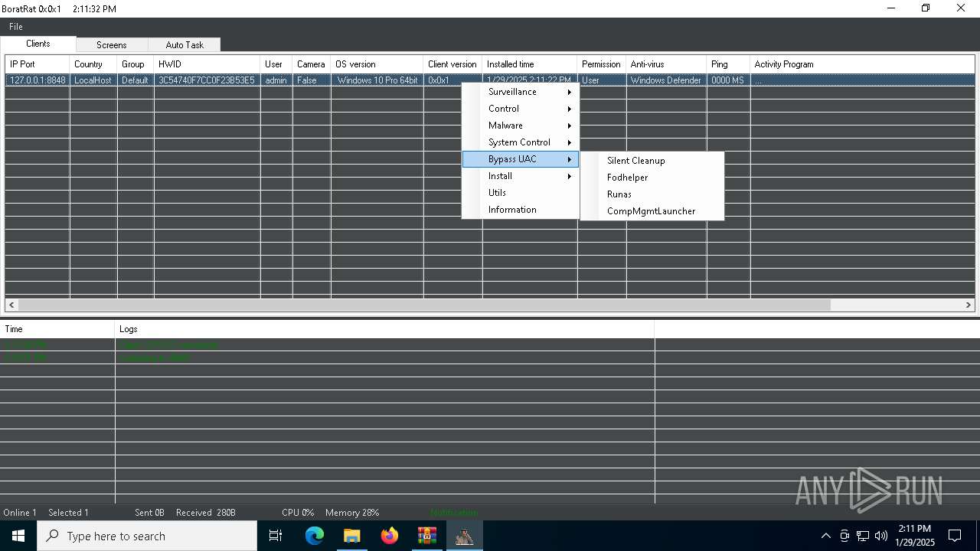Image resolution: width=980 pixels, height=551 pixels.
Task: Click the Online 1 status text
Action: click(20, 513)
